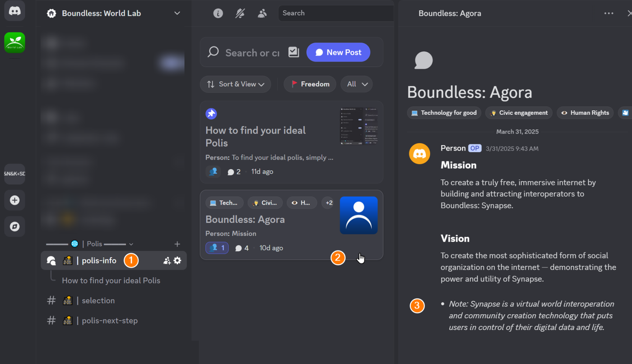Toggle the reaction count on Boundless: Agora post
Viewport: 632px width, 364px height.
pyautogui.click(x=217, y=248)
